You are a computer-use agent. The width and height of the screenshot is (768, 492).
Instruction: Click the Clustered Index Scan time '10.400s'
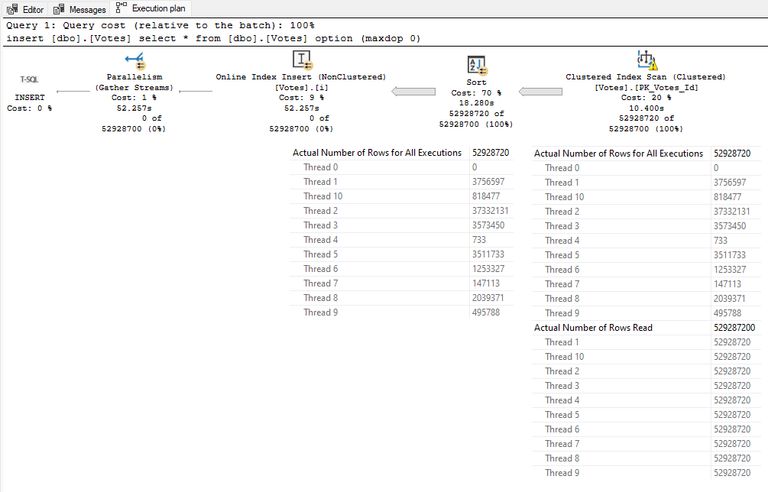pyautogui.click(x=646, y=108)
